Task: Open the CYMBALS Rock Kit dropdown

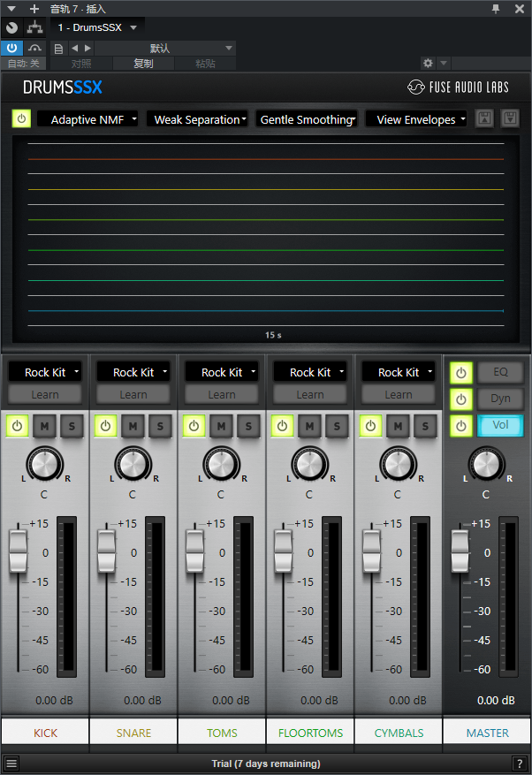Action: click(399, 372)
